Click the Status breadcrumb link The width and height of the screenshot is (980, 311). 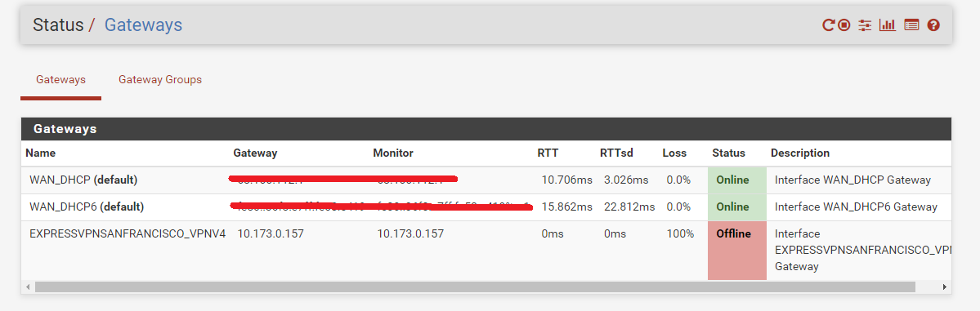tap(58, 25)
